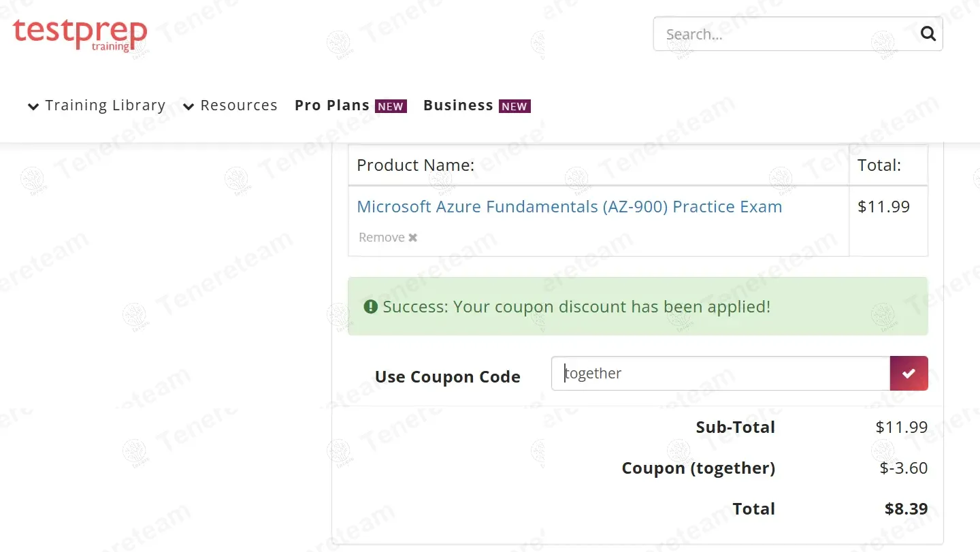
Task: Expand the Resources chevron
Action: pos(189,107)
